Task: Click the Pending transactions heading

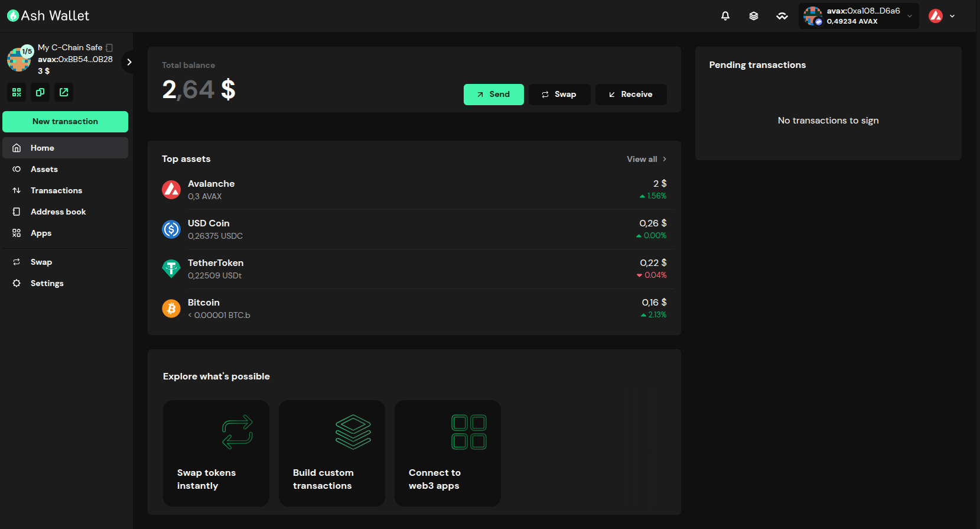Action: tap(757, 65)
